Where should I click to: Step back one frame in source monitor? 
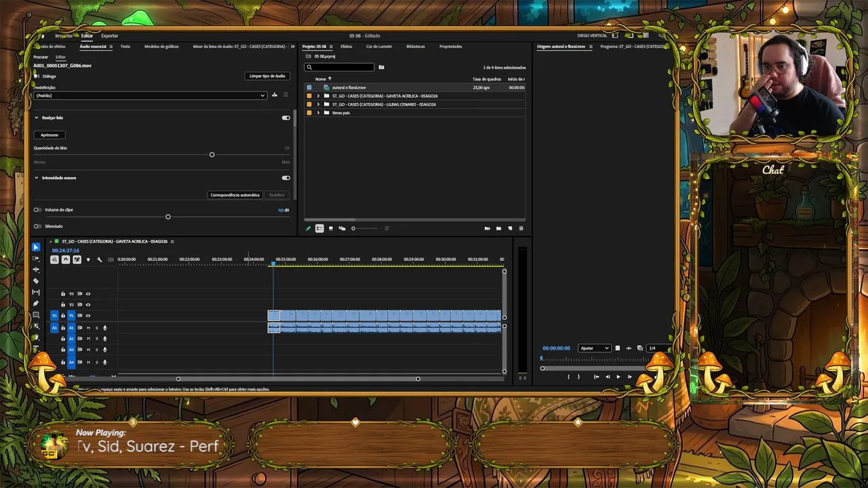click(607, 377)
